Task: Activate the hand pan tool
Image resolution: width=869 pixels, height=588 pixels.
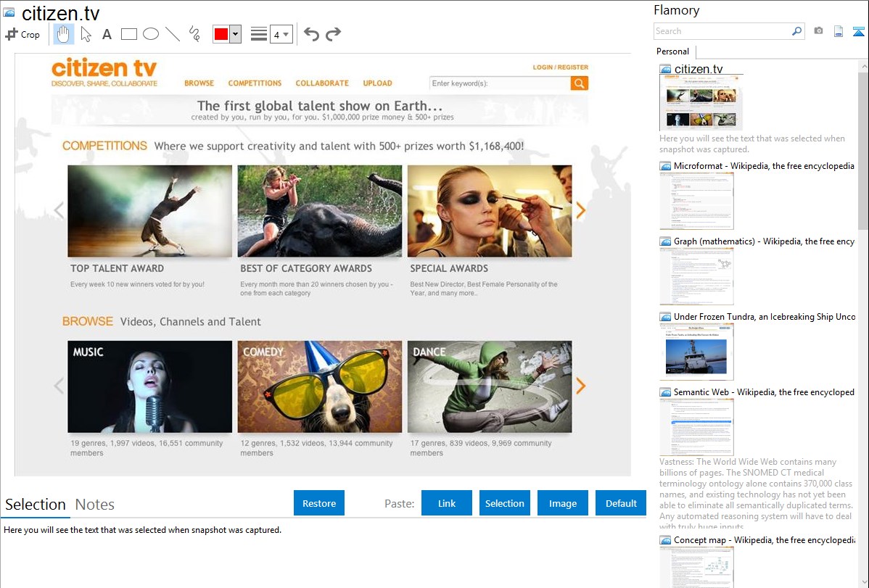Action: (x=63, y=34)
